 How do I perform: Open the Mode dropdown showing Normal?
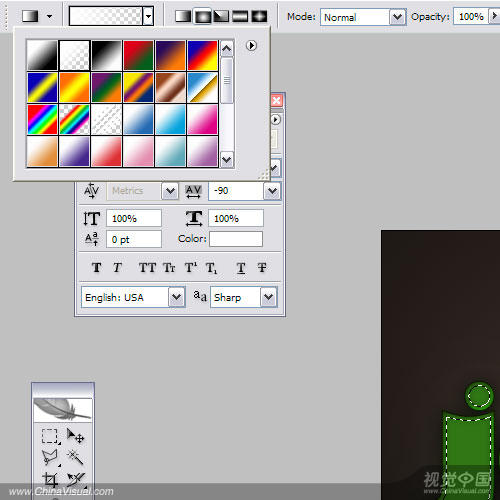(x=363, y=17)
